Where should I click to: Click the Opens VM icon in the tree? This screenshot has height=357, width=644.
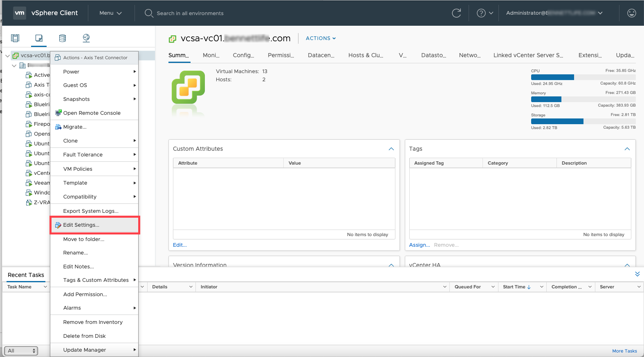click(x=29, y=134)
